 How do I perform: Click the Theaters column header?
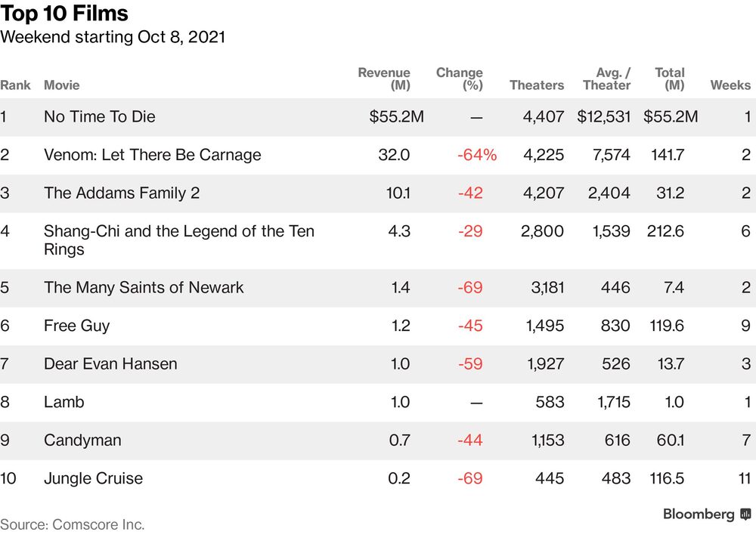pos(537,85)
